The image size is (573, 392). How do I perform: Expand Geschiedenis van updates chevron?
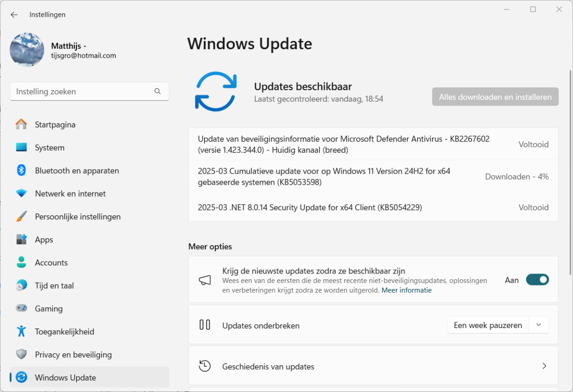point(544,366)
